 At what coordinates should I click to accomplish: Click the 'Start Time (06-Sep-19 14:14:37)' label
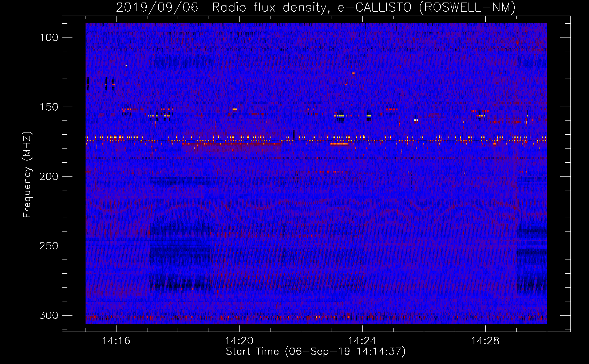tap(316, 352)
